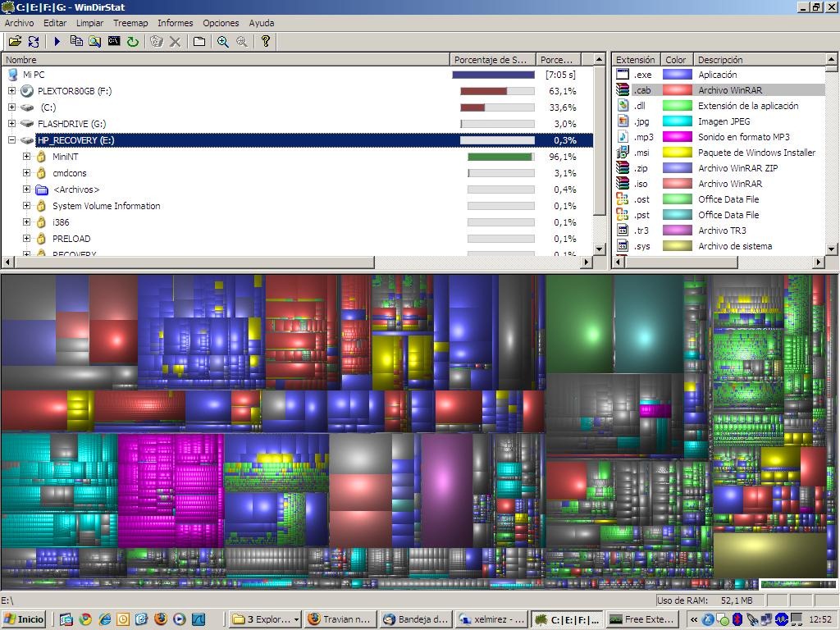Expand the i386 folder node
Screen dimensions: 840x630
(x=26, y=221)
